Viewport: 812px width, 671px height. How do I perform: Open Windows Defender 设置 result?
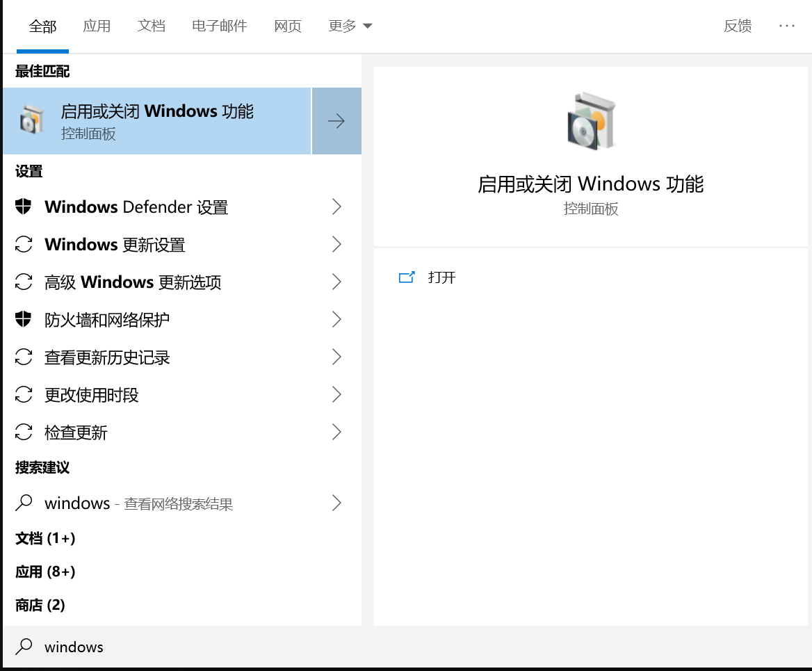click(x=181, y=207)
